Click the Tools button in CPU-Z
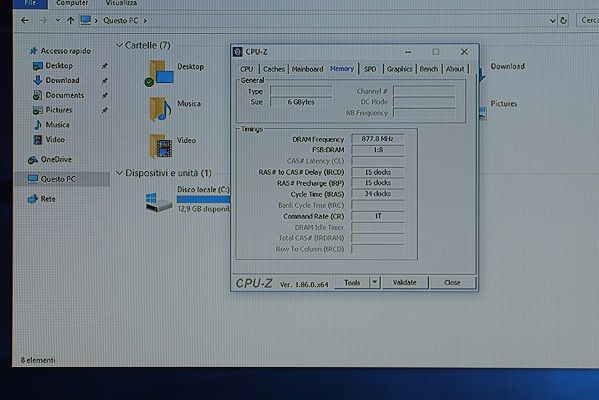This screenshot has height=400, width=599. [352, 283]
